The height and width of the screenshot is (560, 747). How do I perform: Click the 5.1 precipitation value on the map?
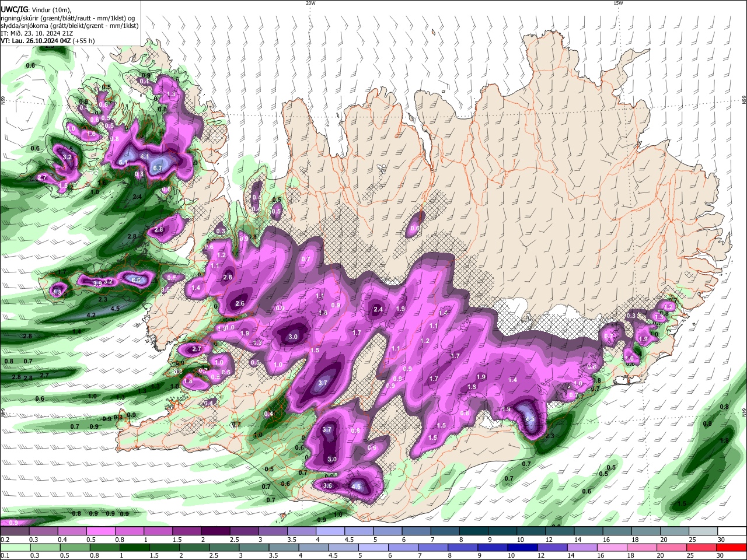[123, 162]
